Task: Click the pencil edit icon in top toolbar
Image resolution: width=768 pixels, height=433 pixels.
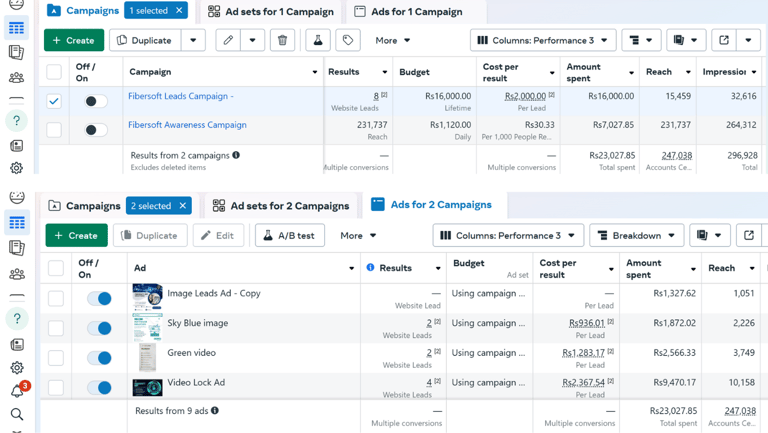Action: point(228,40)
